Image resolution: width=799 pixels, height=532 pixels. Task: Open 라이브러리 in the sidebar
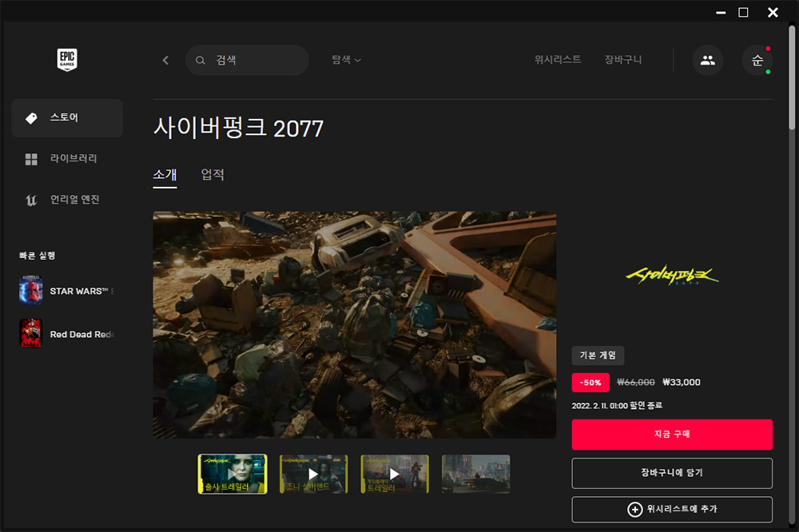(x=67, y=159)
